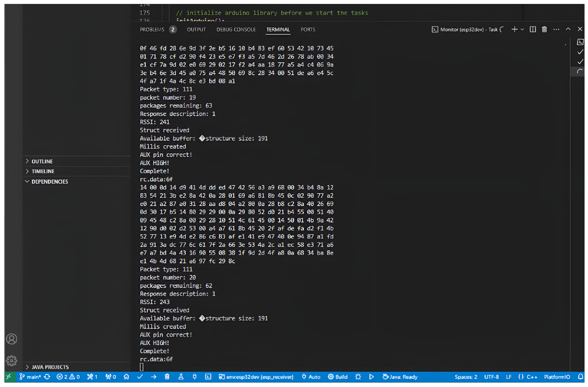This screenshot has width=588, height=387.
Task: Open notifications bell in status bar
Action: [x=581, y=377]
